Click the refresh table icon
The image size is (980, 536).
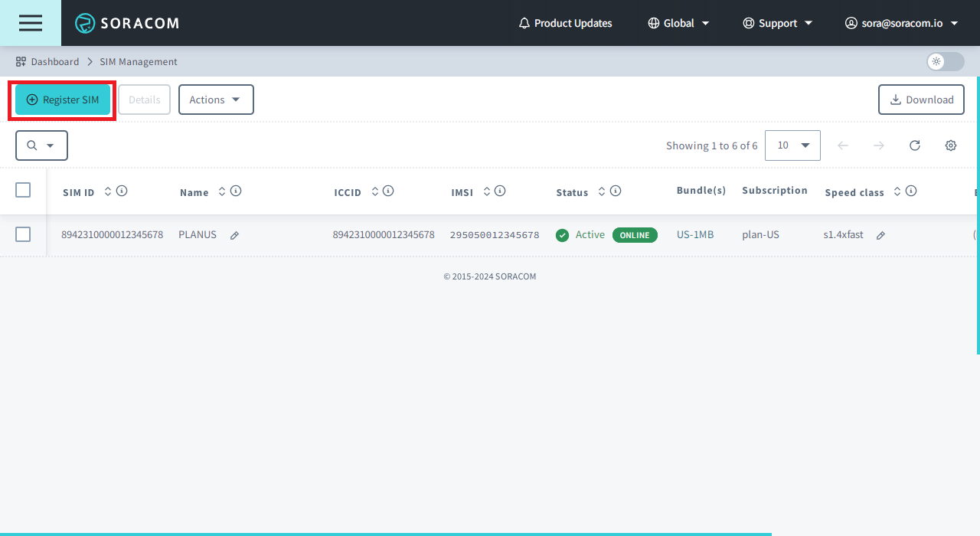pyautogui.click(x=914, y=145)
